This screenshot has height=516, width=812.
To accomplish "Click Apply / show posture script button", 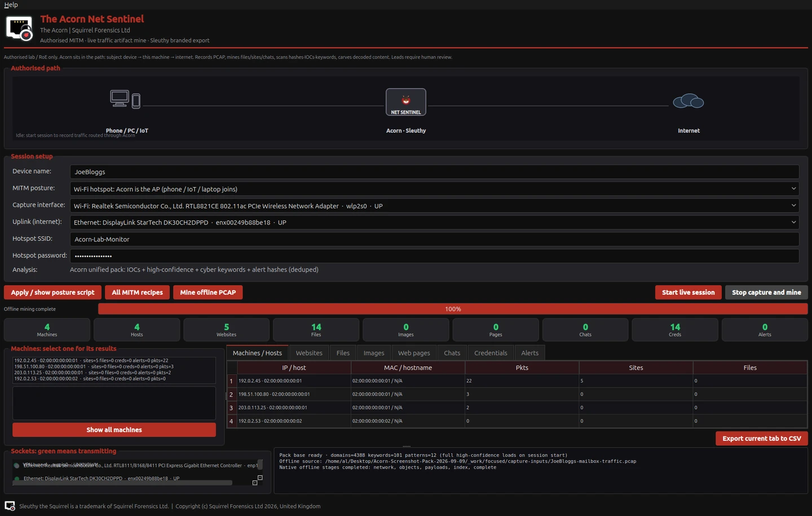I will coord(53,292).
